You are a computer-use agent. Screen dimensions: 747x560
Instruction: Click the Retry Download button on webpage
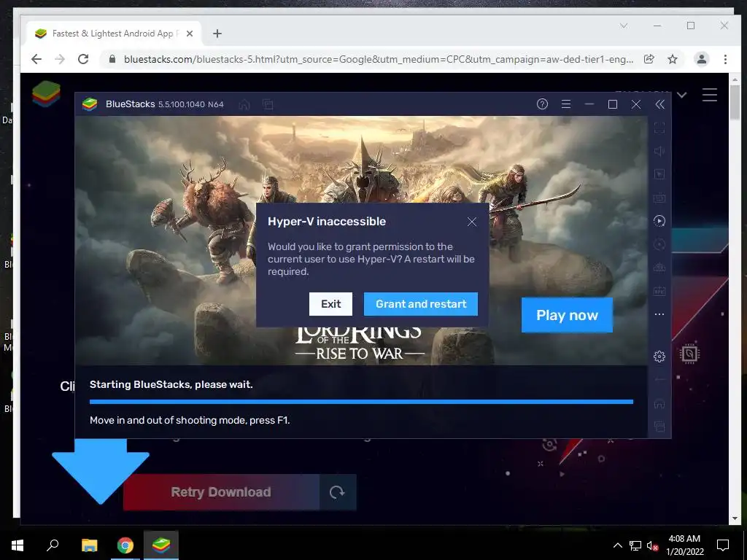tap(221, 492)
